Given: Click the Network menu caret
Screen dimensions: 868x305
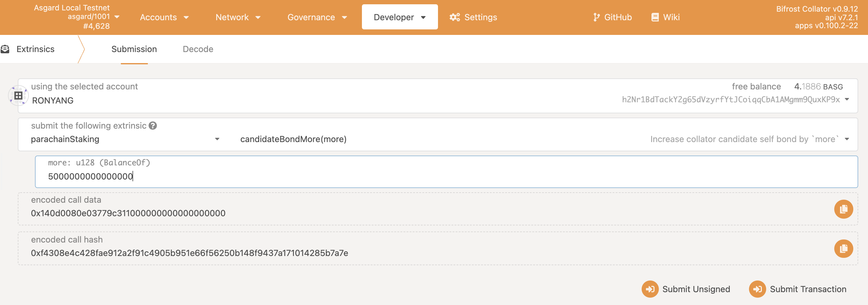Looking at the screenshot, I should 258,17.
